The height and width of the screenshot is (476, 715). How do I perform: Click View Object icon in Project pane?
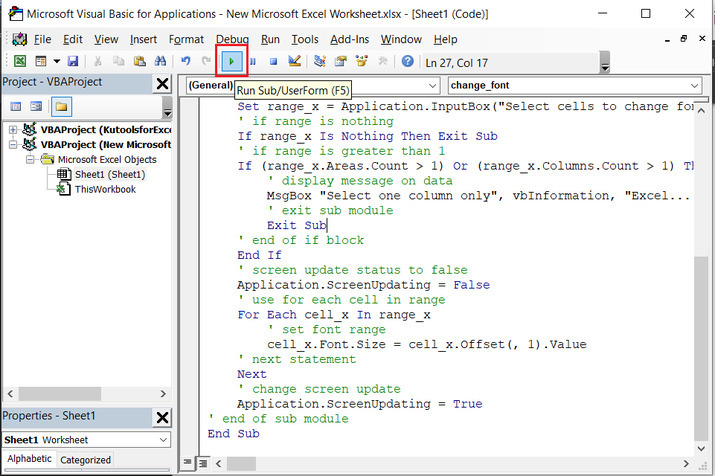click(x=36, y=107)
